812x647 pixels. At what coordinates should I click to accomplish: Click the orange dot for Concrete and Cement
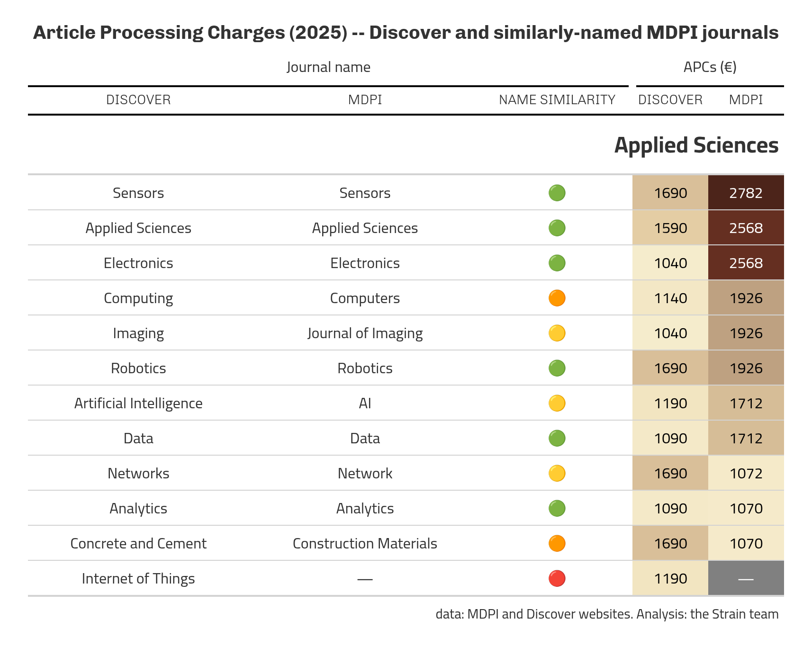tap(557, 543)
